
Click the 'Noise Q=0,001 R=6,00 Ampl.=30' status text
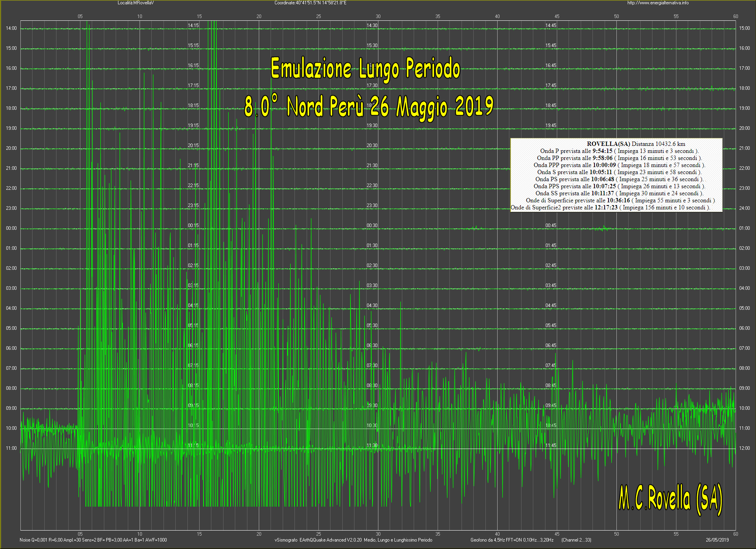point(93,540)
